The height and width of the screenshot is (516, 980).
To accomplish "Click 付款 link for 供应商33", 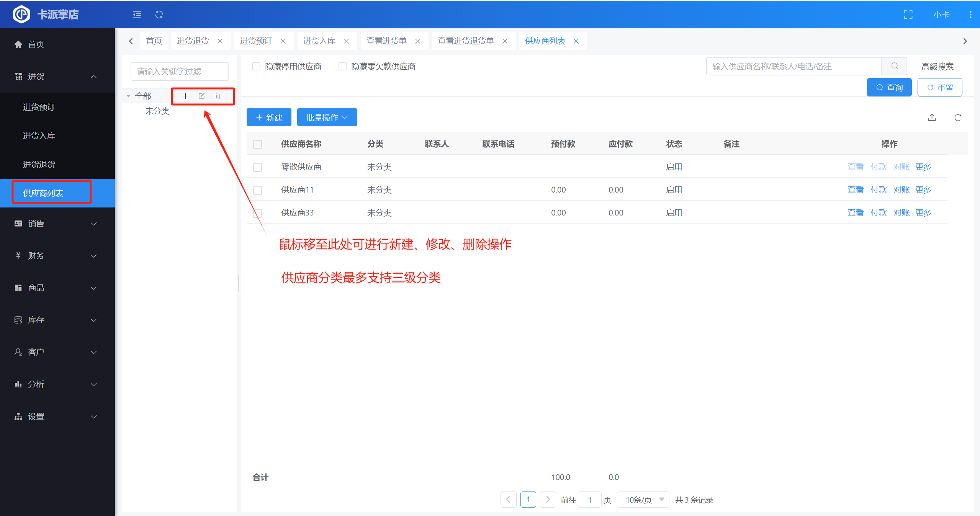I will pos(878,213).
